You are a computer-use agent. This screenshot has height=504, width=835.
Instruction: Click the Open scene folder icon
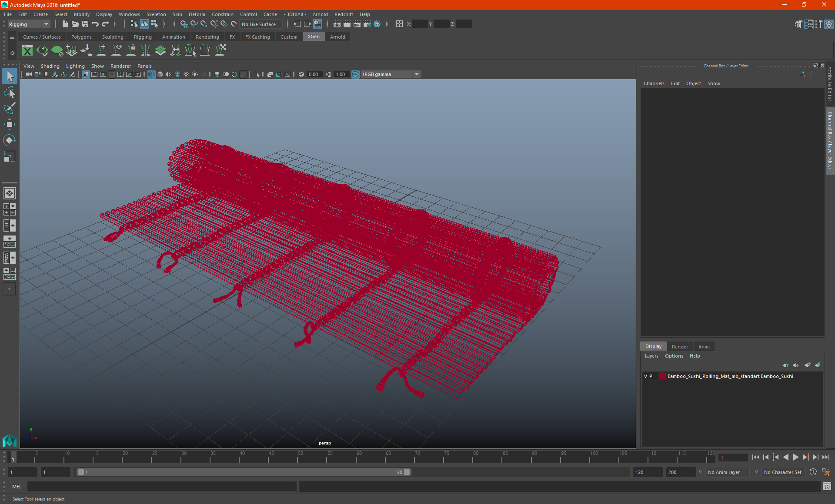point(75,24)
